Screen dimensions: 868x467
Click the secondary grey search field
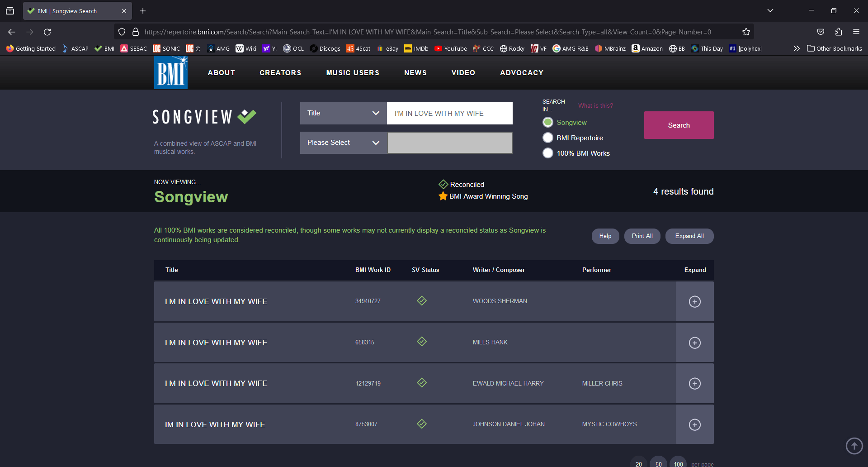click(450, 143)
